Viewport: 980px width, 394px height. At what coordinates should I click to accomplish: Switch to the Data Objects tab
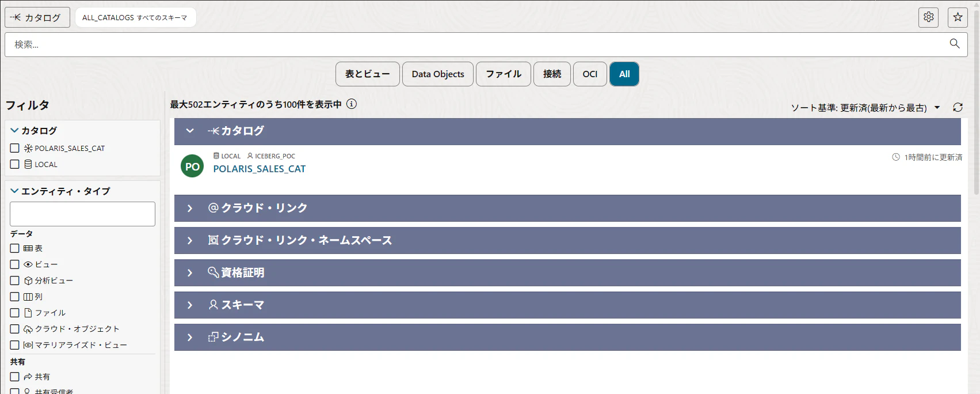pos(438,74)
